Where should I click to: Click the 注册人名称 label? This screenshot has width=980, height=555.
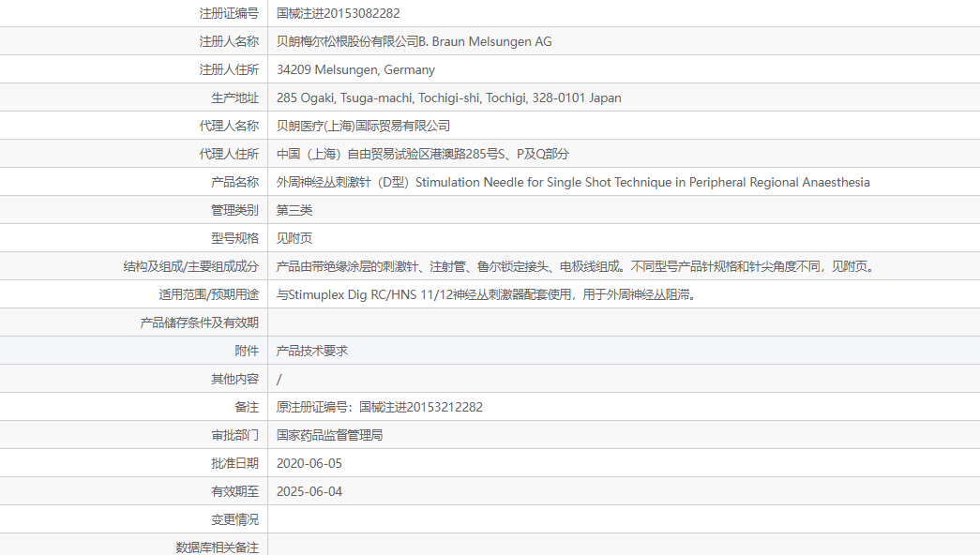coord(229,41)
